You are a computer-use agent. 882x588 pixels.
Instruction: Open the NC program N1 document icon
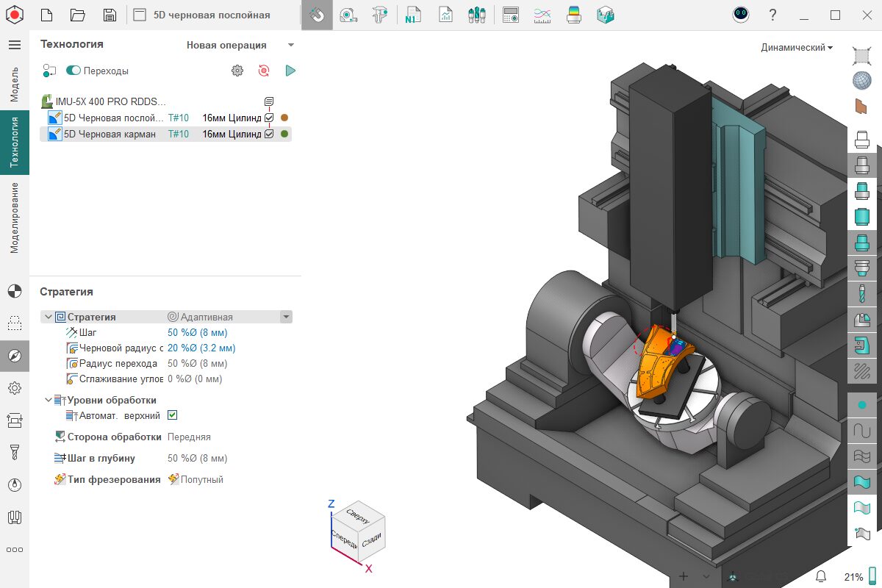[412, 15]
